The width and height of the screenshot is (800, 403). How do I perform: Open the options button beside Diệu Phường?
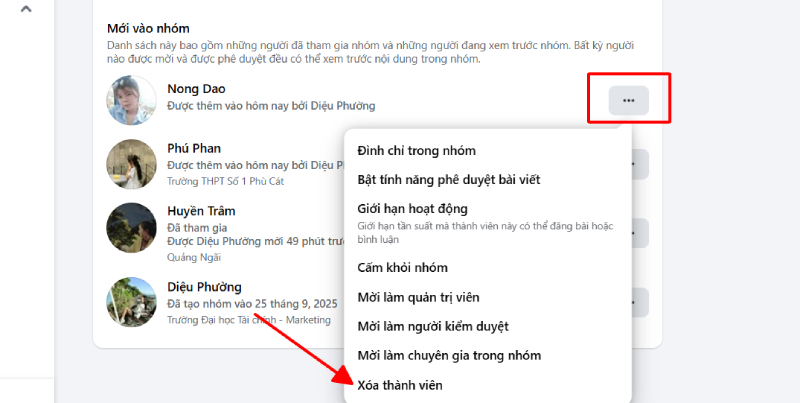640,303
